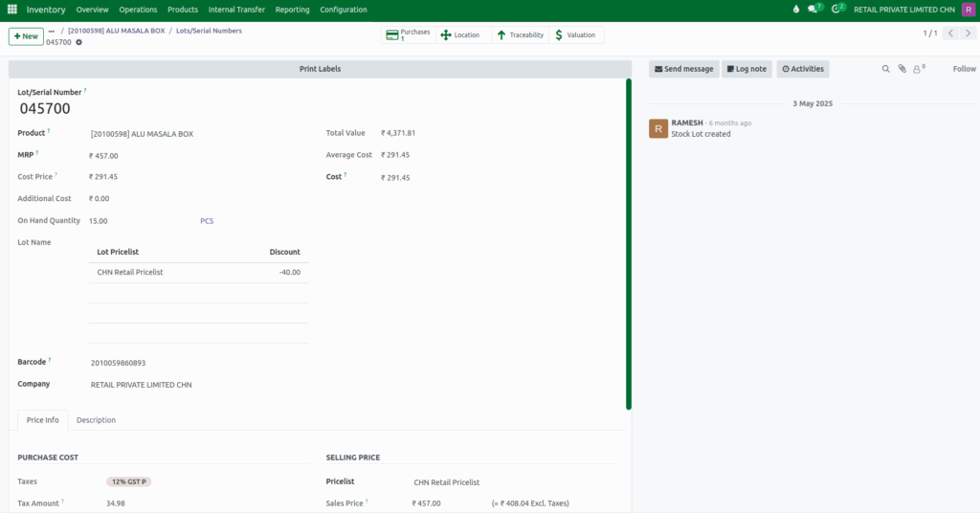Open the Purchases smart button
Screen dimensions: 980x514
click(408, 35)
